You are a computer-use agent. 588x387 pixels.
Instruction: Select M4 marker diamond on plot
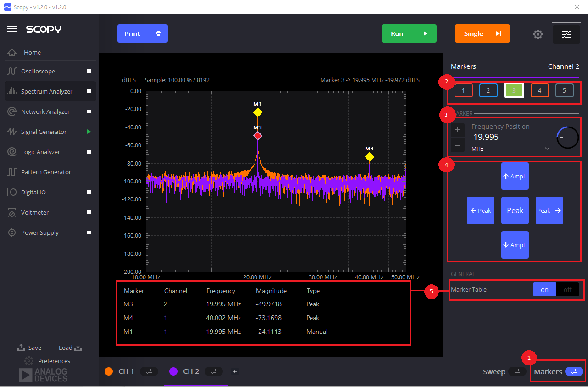370,157
